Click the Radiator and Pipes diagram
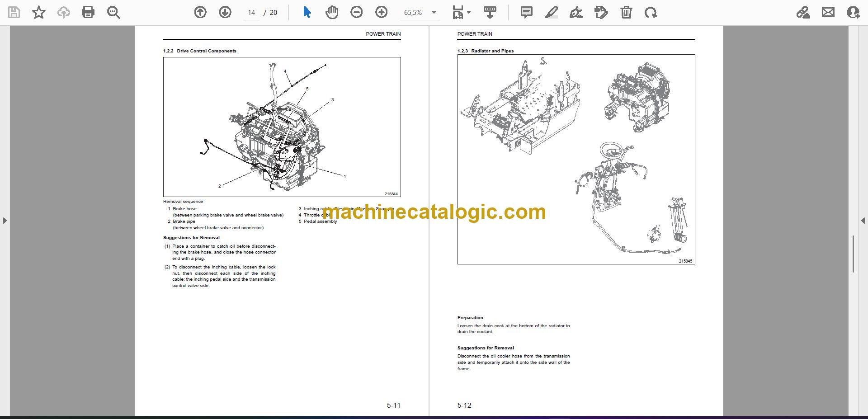The height and width of the screenshot is (419, 868). 576,159
